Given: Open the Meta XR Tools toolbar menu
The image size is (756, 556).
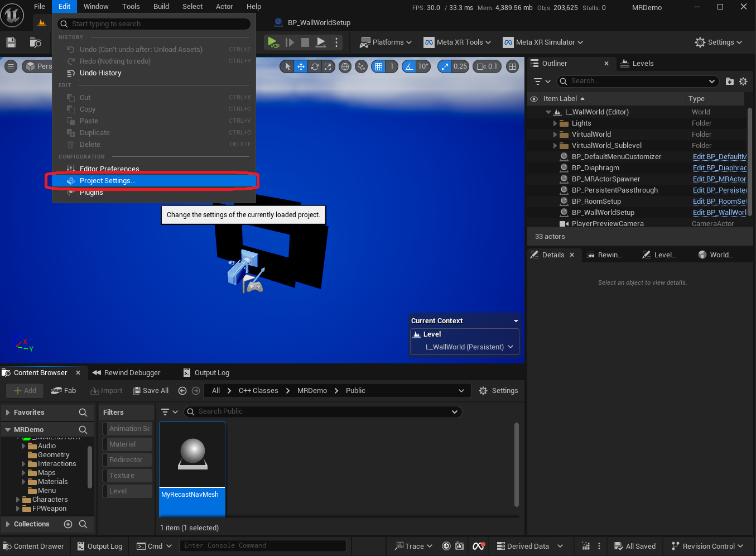Looking at the screenshot, I should (458, 42).
